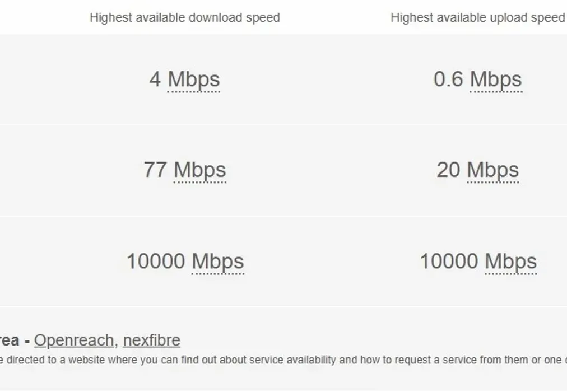The width and height of the screenshot is (567, 392).
Task: Click the number 20 in upload column
Action: tap(448, 170)
